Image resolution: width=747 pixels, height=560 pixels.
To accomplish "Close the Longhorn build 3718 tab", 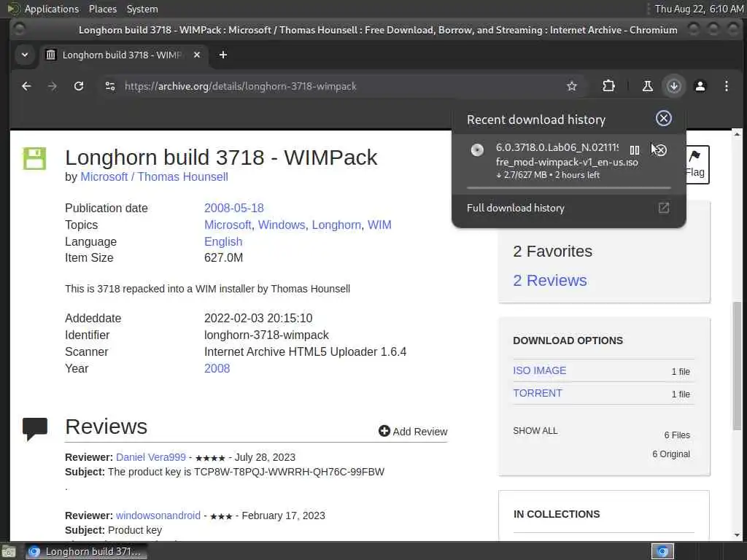I will pos(196,55).
